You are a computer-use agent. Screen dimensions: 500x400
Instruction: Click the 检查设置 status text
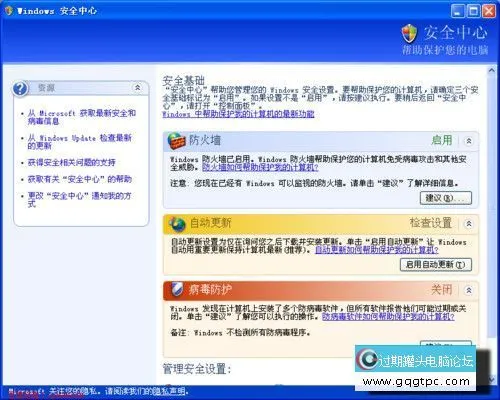431,223
